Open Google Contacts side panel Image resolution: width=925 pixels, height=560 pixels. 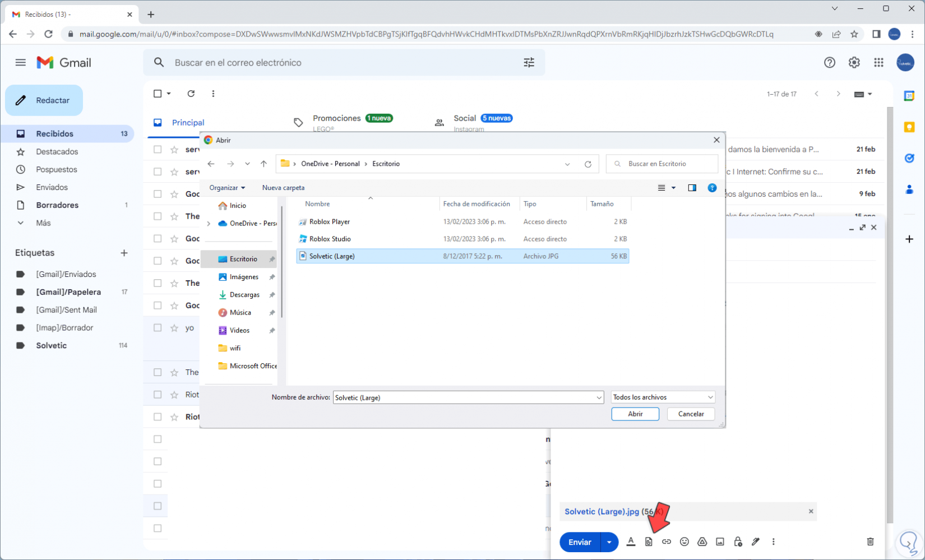(909, 190)
